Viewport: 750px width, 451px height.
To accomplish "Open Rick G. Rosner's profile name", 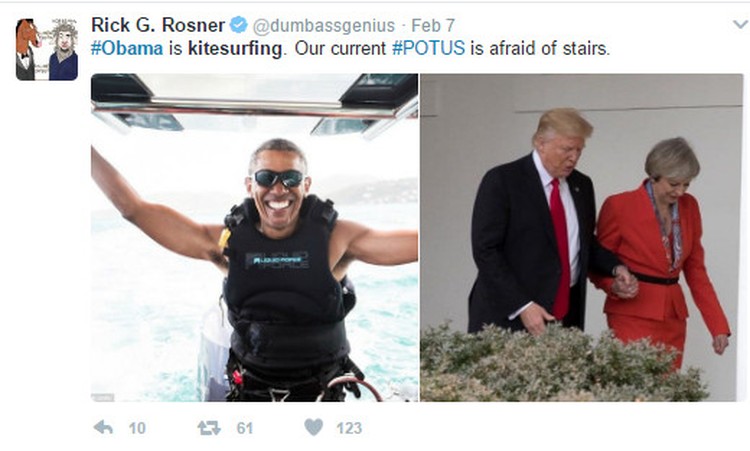I will pyautogui.click(x=158, y=25).
